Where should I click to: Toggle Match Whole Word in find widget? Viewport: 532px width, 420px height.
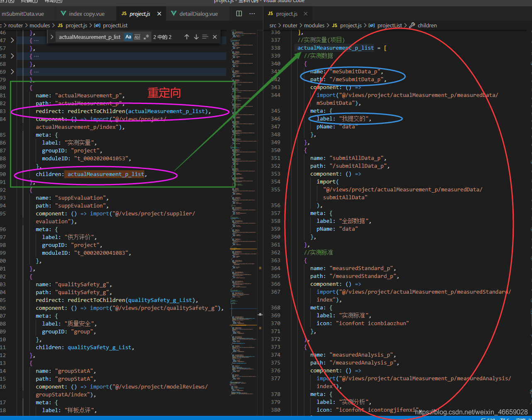137,37
